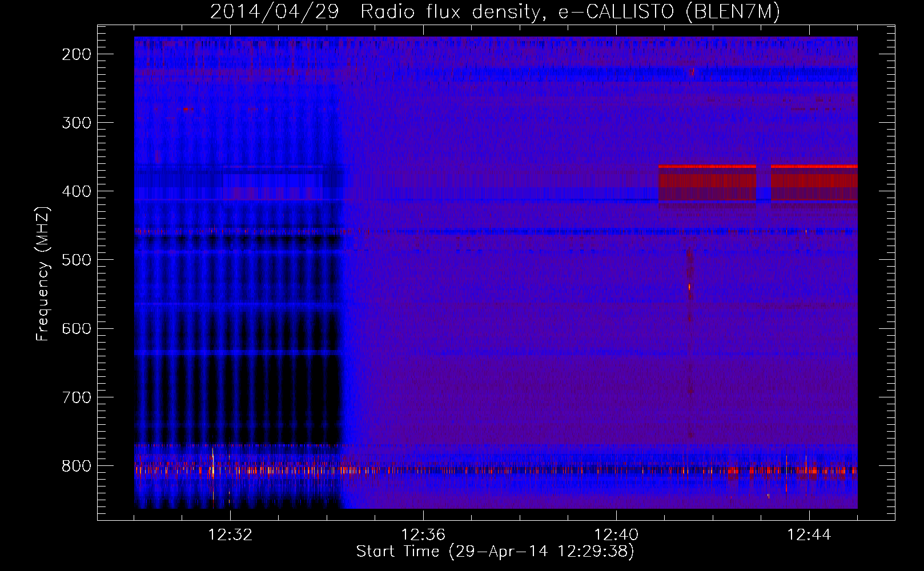
Task: Click the 500 frequency tick label
Action: tap(77, 260)
